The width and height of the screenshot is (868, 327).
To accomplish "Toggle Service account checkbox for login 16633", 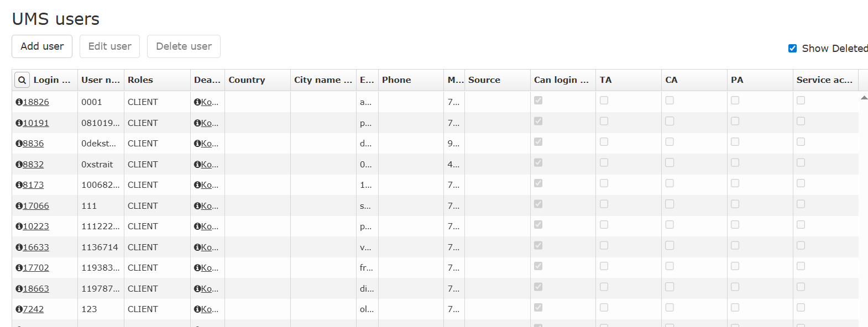I will click(x=801, y=245).
